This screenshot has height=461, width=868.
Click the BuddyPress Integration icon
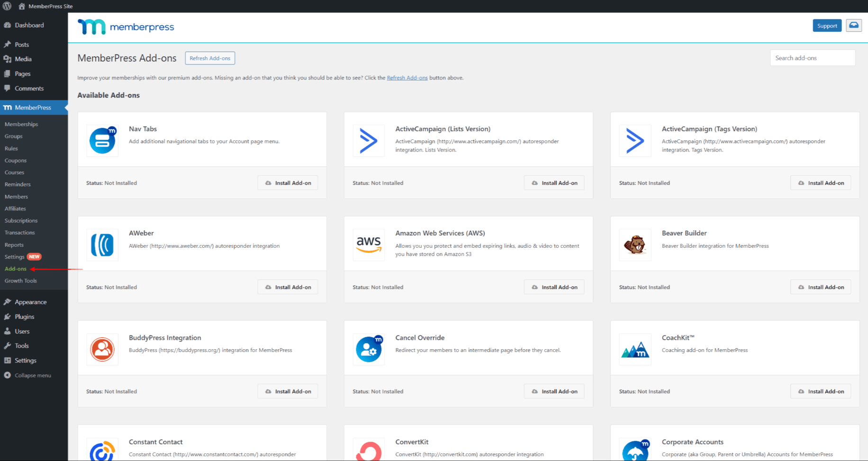102,349
